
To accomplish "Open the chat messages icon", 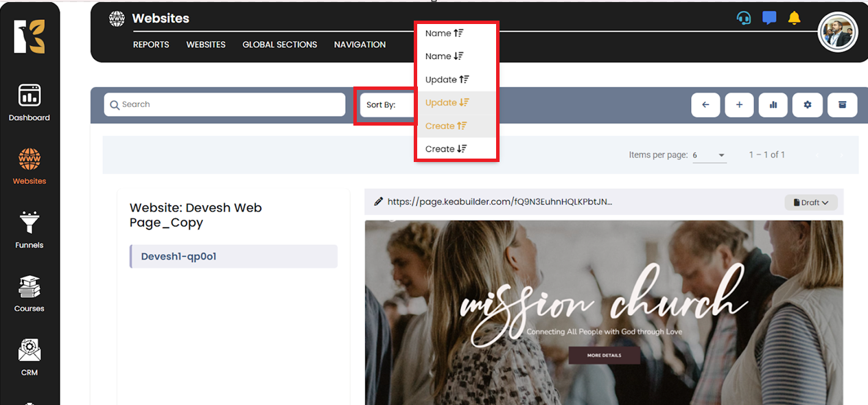I will (769, 19).
